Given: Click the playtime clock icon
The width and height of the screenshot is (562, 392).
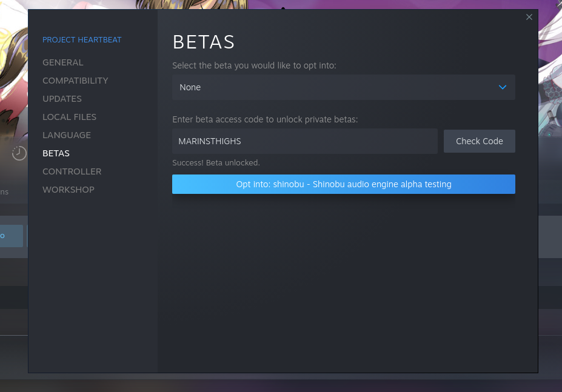Looking at the screenshot, I should pos(19,153).
